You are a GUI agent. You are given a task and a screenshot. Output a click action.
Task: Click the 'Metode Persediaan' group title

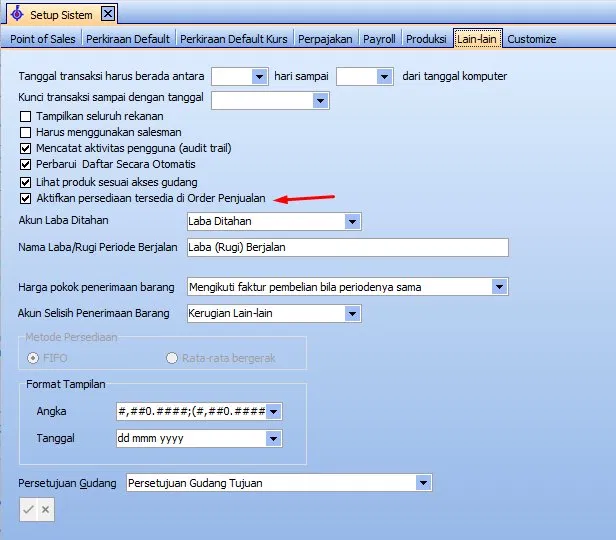tap(71, 337)
